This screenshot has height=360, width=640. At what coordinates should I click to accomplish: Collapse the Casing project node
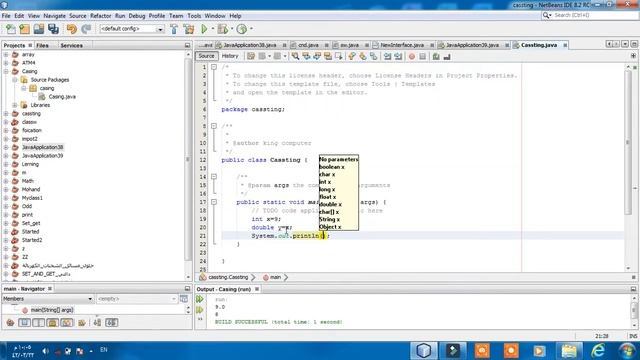pos(6,71)
